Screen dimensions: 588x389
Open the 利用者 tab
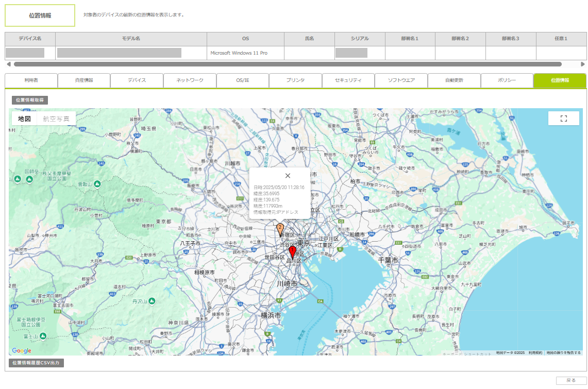tap(31, 80)
